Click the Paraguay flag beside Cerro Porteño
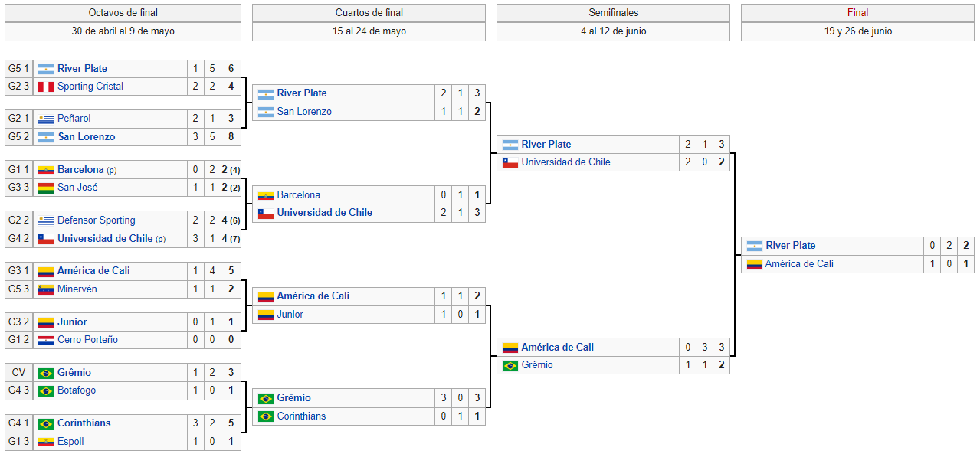The image size is (980, 454). (x=46, y=340)
